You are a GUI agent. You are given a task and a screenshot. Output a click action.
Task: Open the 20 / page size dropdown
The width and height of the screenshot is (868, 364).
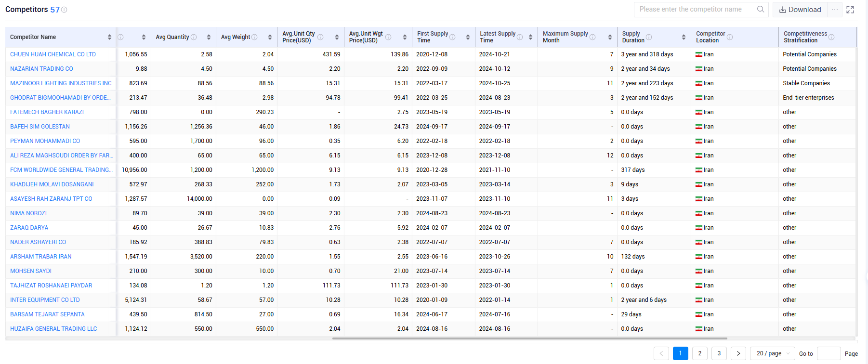773,353
